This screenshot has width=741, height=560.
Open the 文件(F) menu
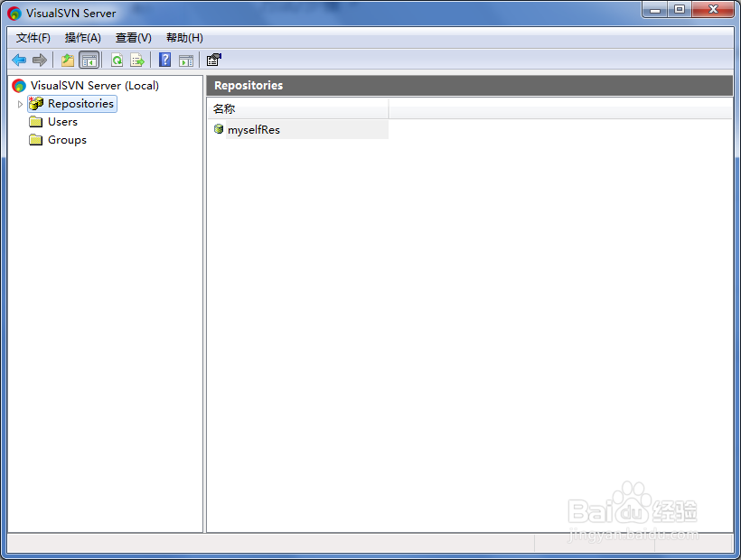tap(33, 38)
